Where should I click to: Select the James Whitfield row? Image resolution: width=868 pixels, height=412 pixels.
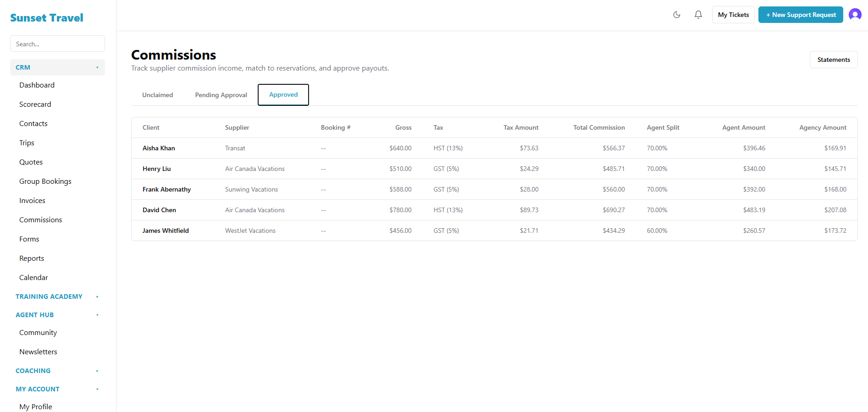pos(494,231)
